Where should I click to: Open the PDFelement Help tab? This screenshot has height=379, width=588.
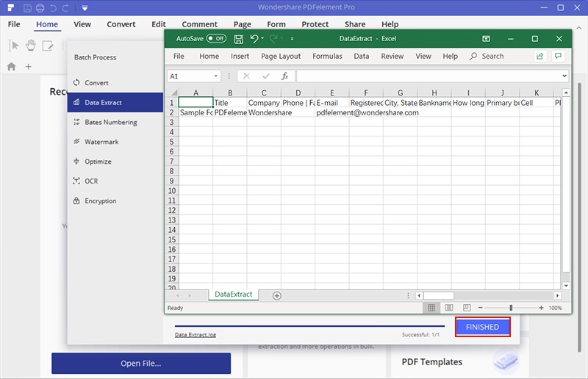pos(390,24)
